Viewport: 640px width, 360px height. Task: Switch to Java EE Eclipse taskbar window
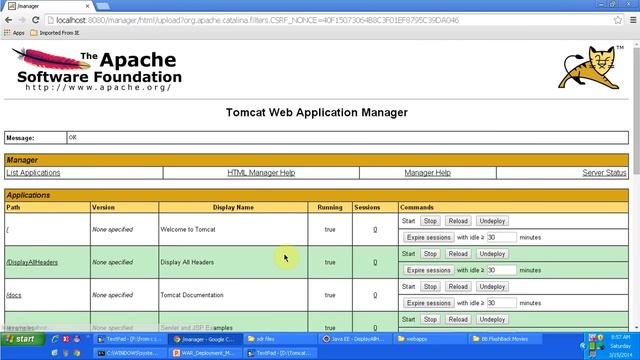pyautogui.click(x=356, y=339)
